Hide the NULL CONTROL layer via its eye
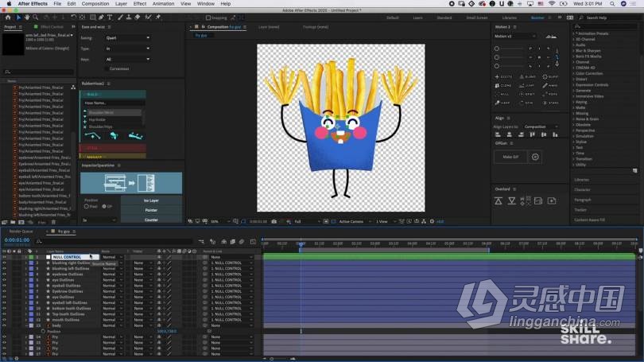 (5, 257)
